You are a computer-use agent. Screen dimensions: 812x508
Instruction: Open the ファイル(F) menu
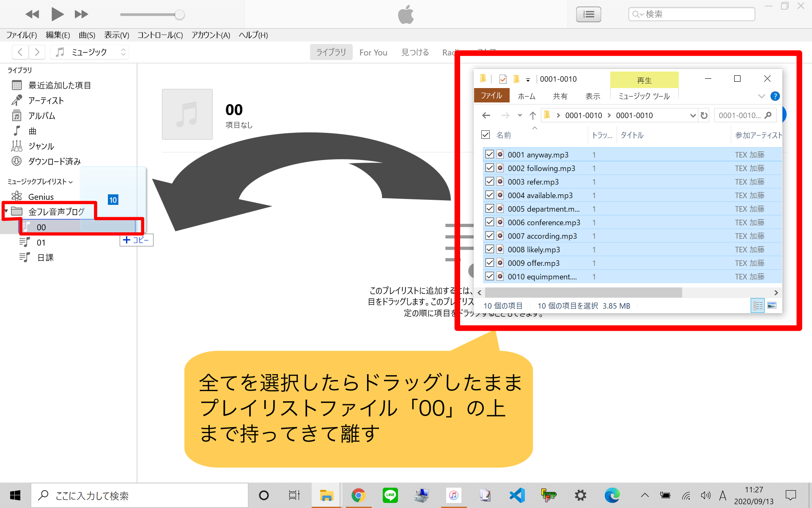coord(22,35)
